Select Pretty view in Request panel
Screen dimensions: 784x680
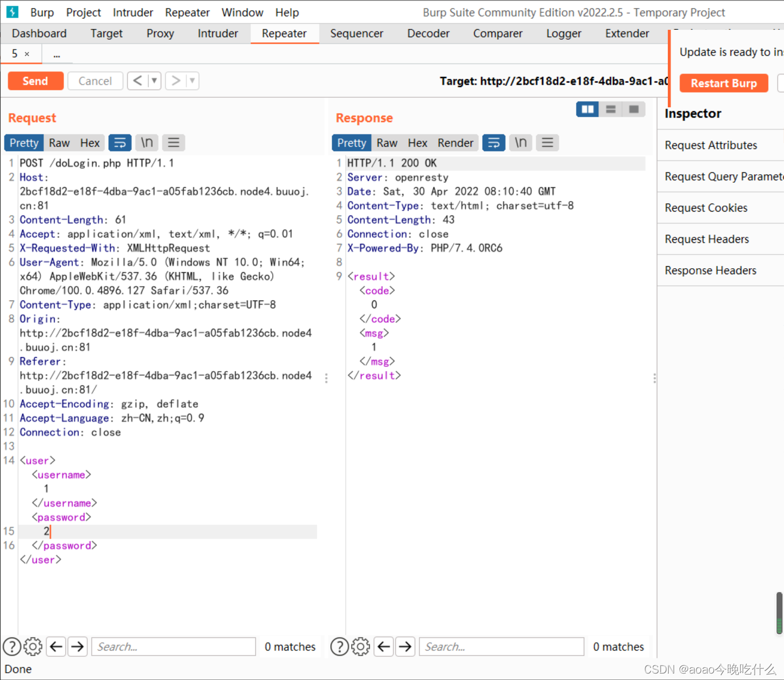(24, 143)
